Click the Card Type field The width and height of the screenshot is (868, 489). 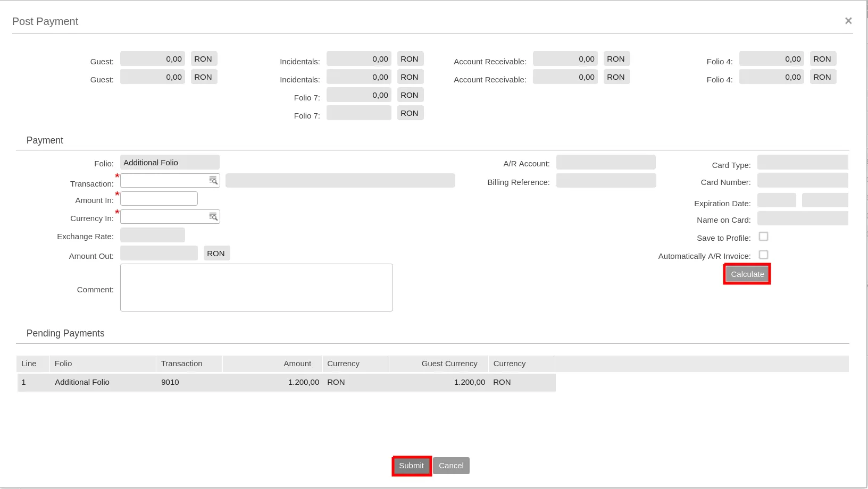pos(803,162)
